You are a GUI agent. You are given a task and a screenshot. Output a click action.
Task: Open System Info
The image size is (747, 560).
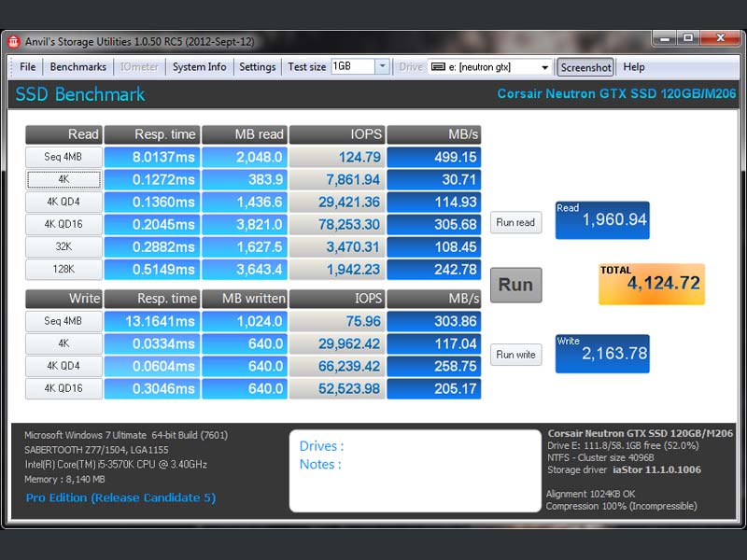coord(199,67)
